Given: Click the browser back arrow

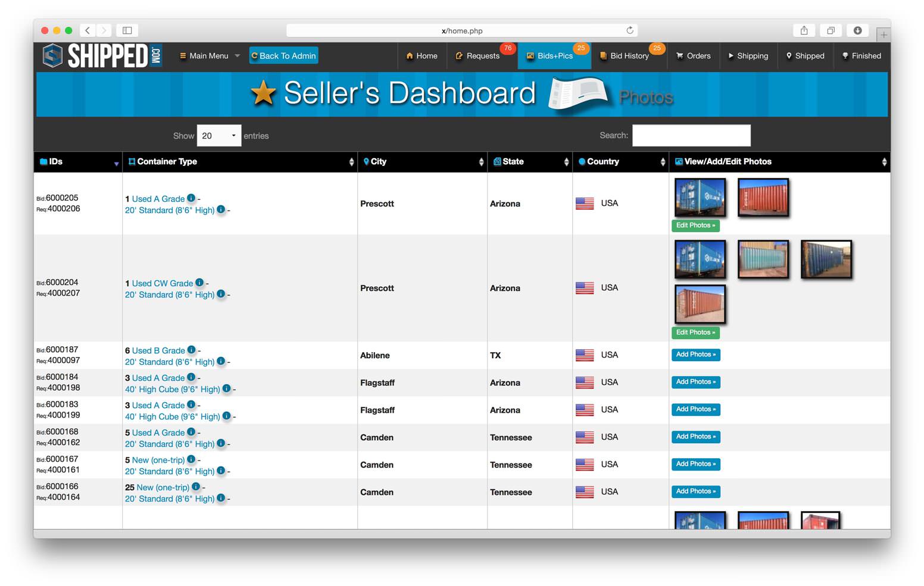Looking at the screenshot, I should tap(88, 30).
